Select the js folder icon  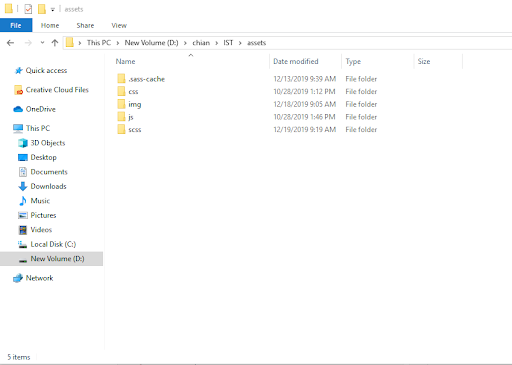(121, 117)
